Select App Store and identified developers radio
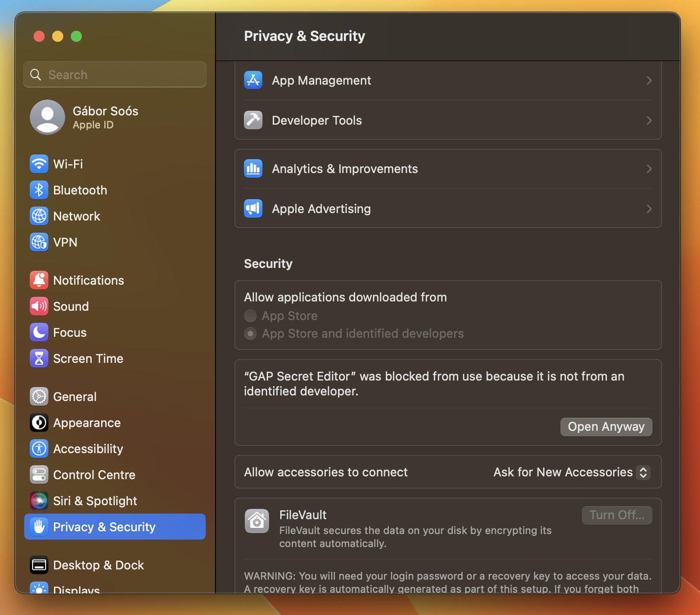700x615 pixels. 250,334
